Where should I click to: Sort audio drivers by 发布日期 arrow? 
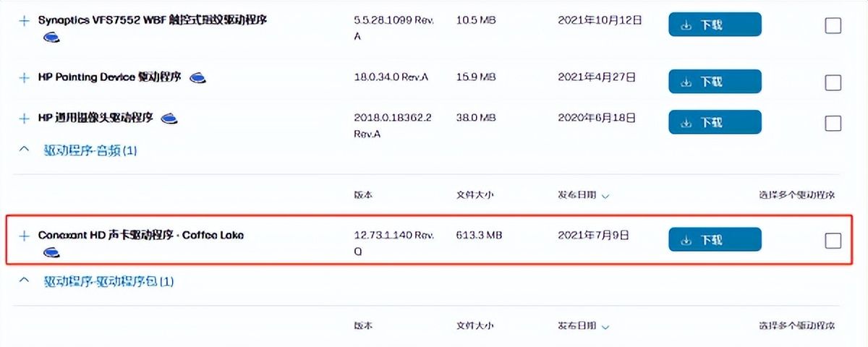click(x=605, y=196)
